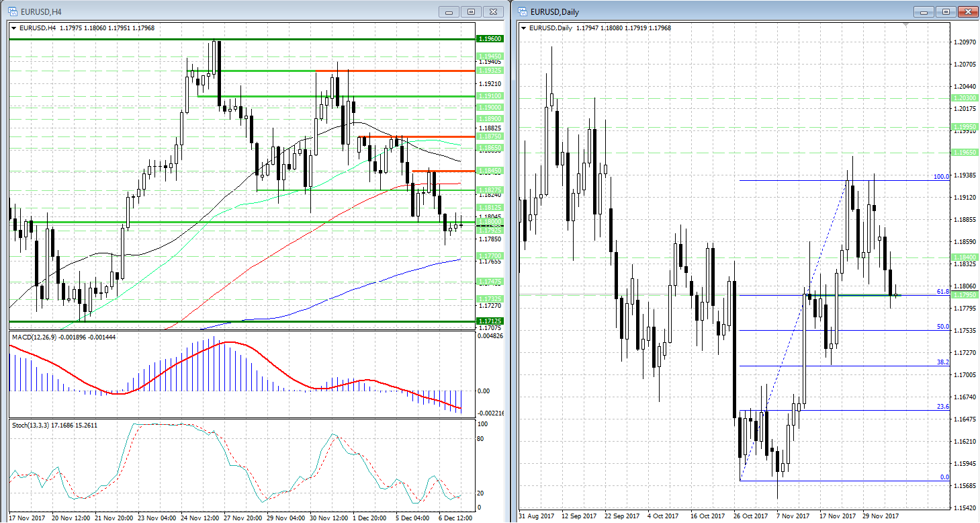Select the 100.0 Fibonacci level label

click(941, 177)
